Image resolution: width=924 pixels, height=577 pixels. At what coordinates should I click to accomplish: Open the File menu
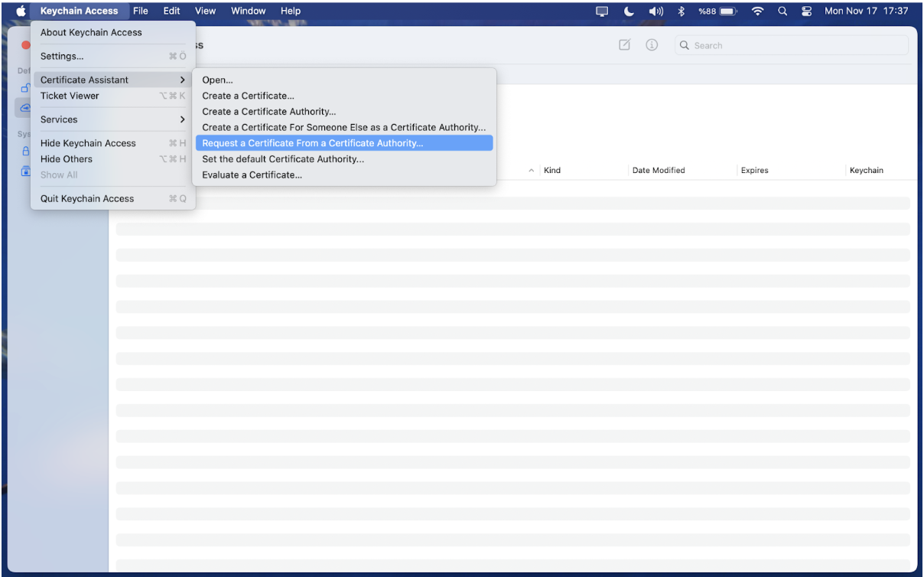141,11
